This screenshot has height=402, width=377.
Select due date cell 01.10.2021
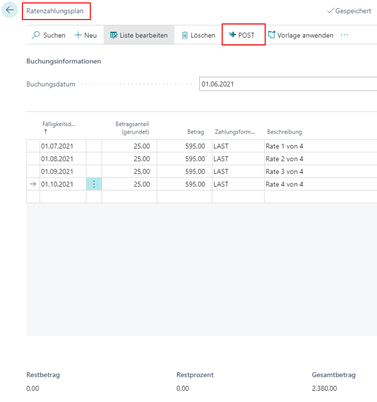tap(63, 184)
